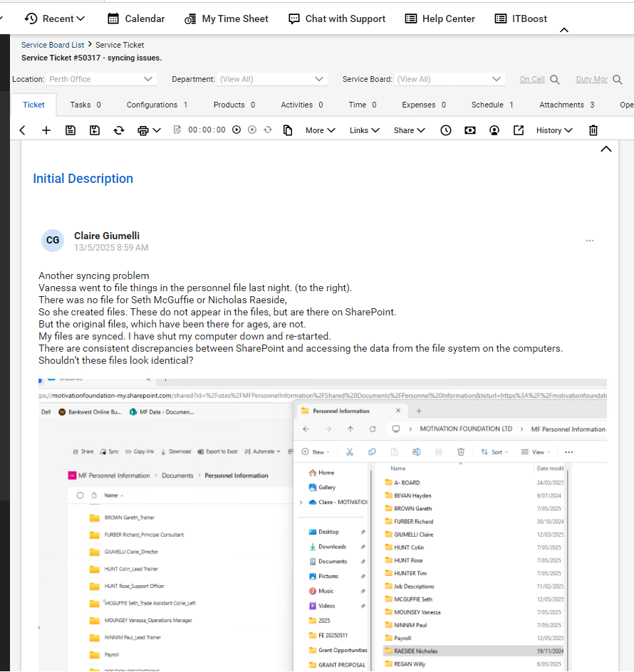Click the clock icon in the toolbar
634x672 pixels.
(x=446, y=130)
